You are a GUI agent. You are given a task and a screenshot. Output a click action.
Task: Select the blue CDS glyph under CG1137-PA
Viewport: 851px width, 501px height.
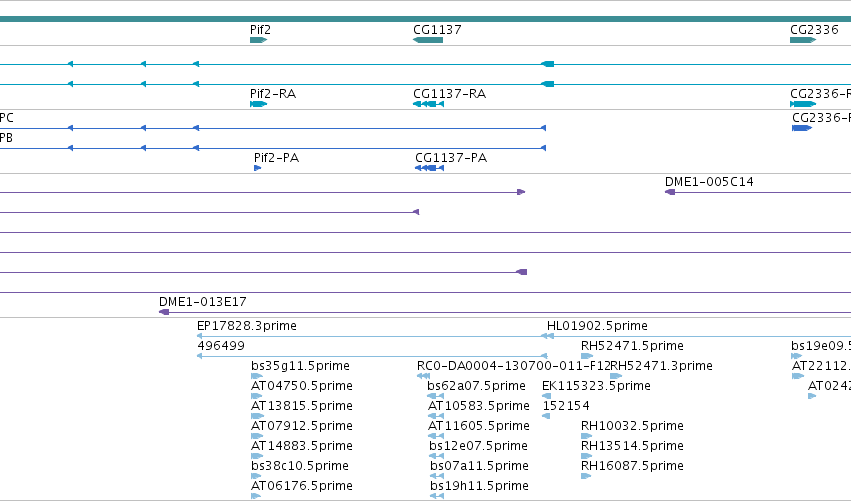click(x=429, y=168)
